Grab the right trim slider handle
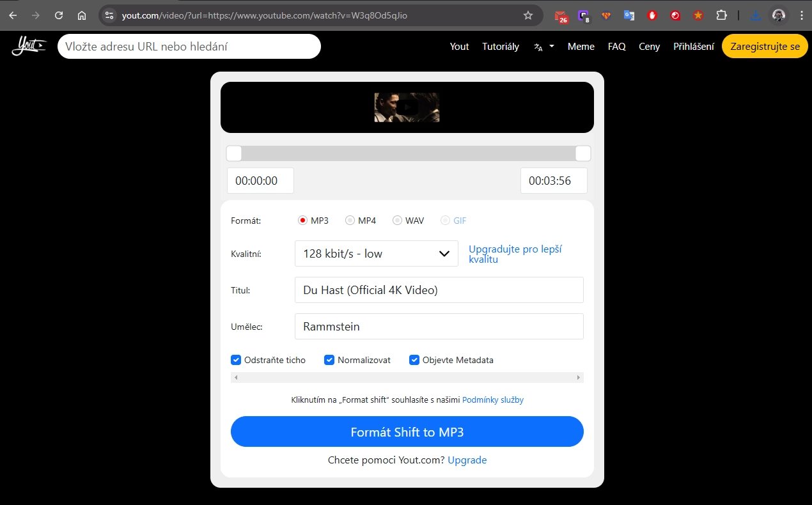 pyautogui.click(x=583, y=153)
